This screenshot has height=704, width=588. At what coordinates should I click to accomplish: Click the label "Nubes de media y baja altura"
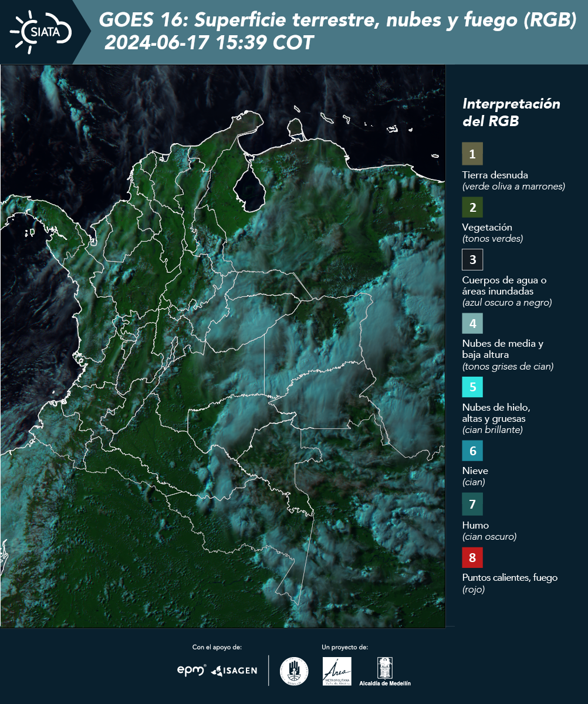click(x=503, y=349)
